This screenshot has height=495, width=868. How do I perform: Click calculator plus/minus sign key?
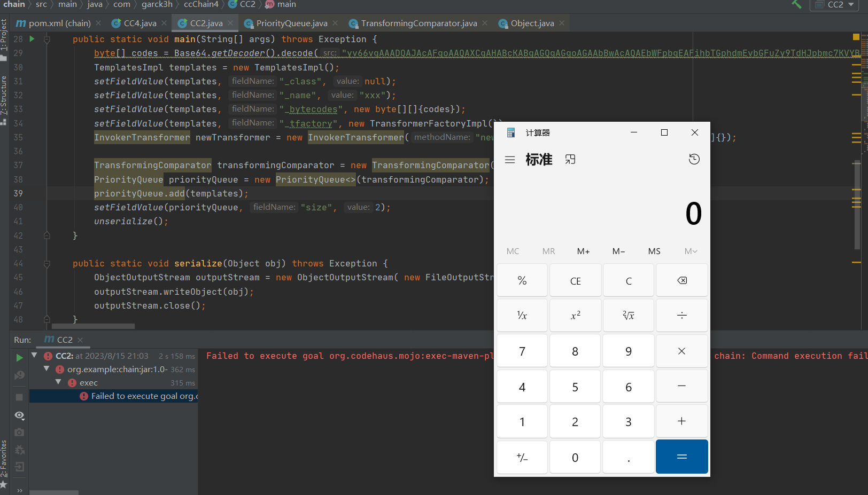click(522, 457)
